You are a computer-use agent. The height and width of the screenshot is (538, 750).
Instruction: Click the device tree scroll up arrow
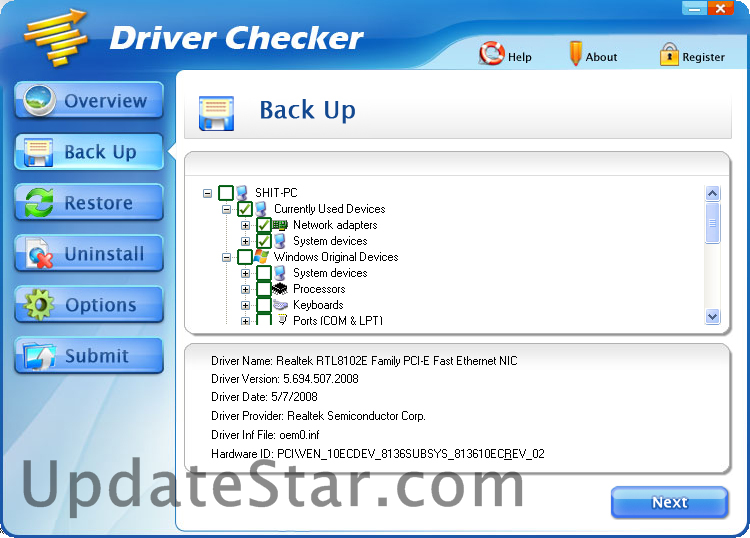(x=712, y=193)
